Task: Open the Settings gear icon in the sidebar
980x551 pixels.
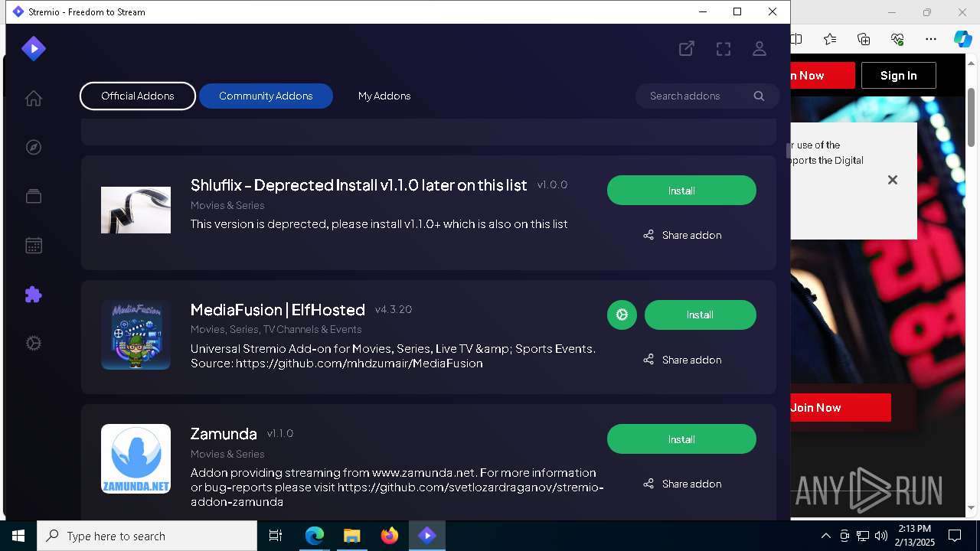Action: [x=33, y=344]
